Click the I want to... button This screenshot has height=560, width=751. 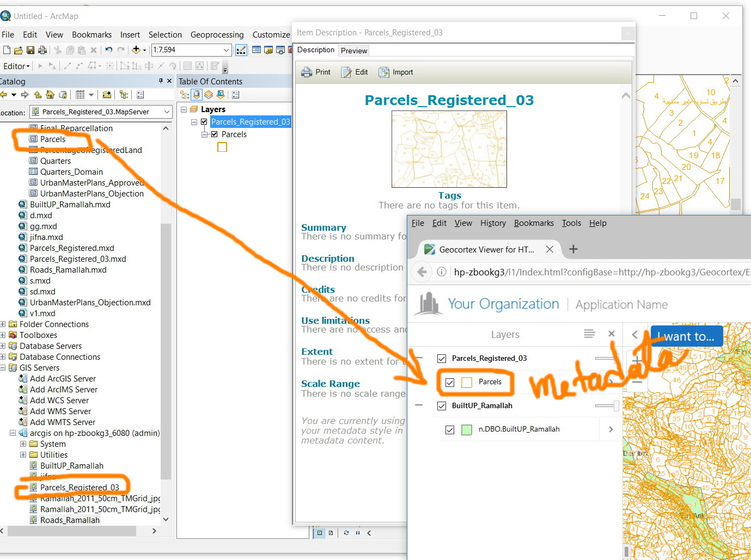pyautogui.click(x=686, y=337)
